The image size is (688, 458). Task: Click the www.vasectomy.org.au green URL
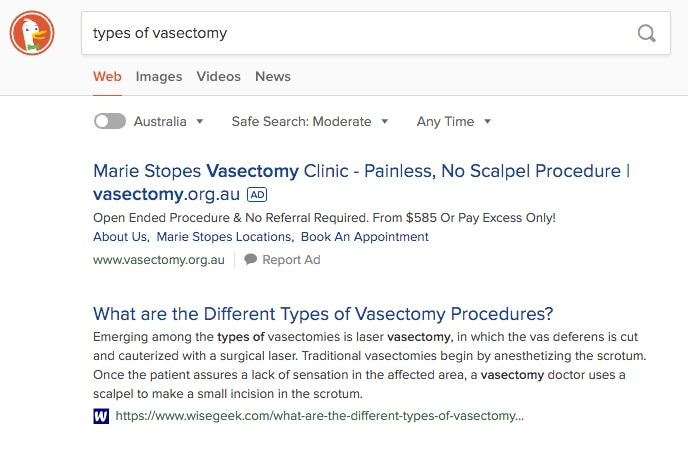(159, 260)
